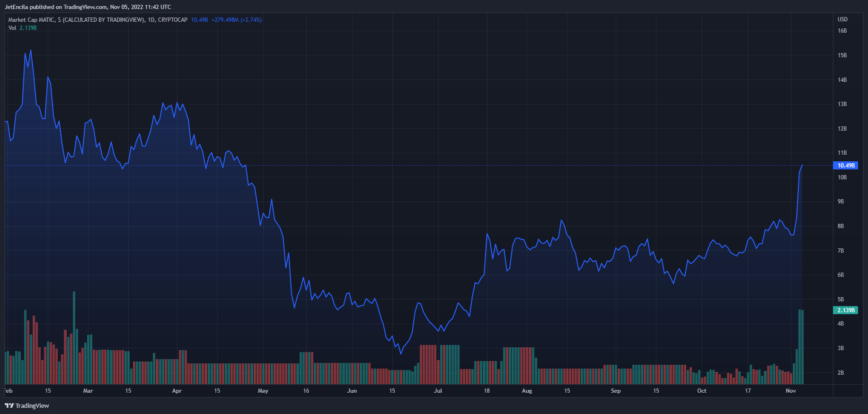Click the Nov label on the time axis

pos(791,391)
